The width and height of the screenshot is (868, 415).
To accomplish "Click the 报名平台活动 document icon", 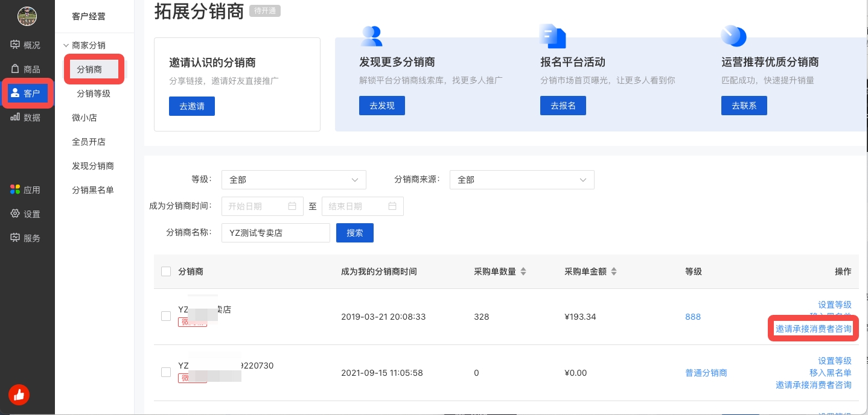I will [552, 36].
